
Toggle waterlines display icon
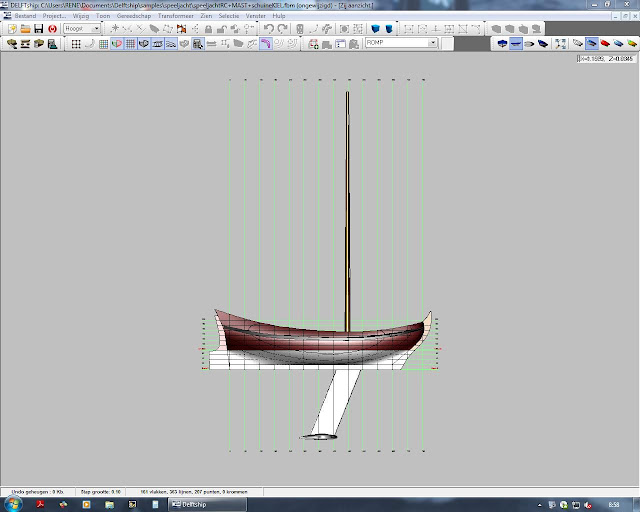171,44
